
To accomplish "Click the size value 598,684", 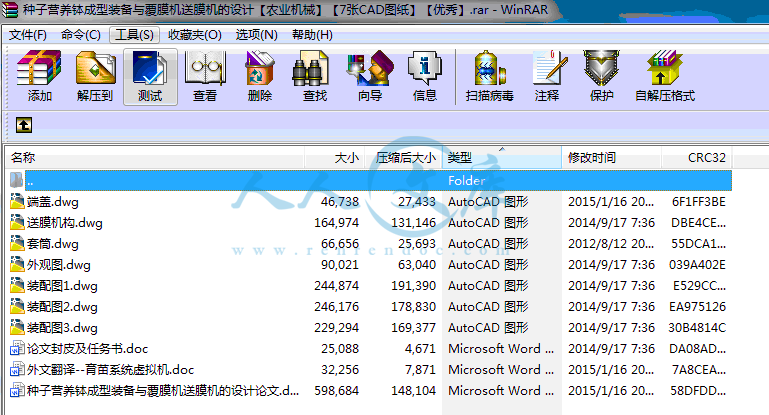I will coord(336,391).
